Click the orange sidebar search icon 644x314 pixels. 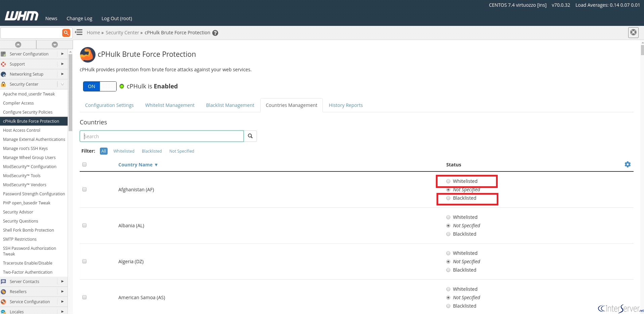[x=66, y=33]
